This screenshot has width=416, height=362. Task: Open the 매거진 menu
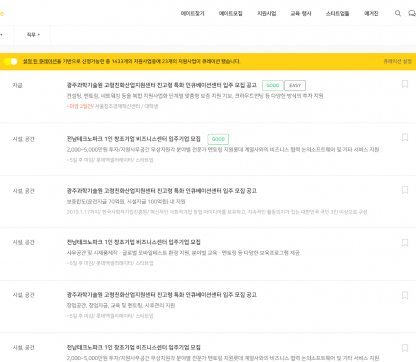[x=371, y=13]
